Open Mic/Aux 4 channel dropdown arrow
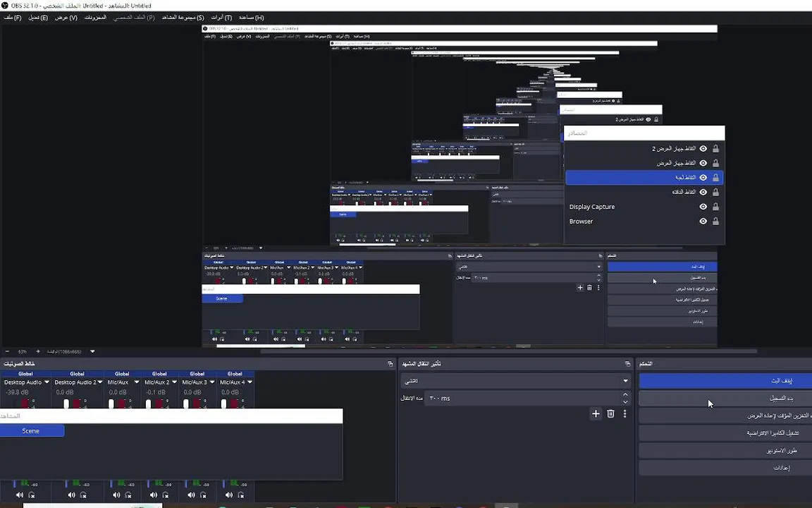Viewport: 812px width, 508px height. click(250, 382)
